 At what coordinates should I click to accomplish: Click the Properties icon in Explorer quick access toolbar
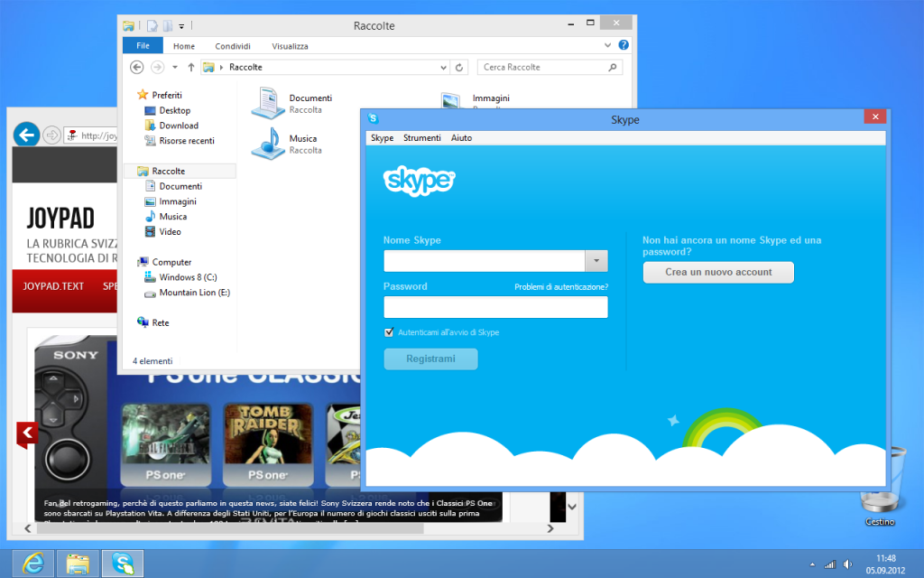click(x=152, y=25)
